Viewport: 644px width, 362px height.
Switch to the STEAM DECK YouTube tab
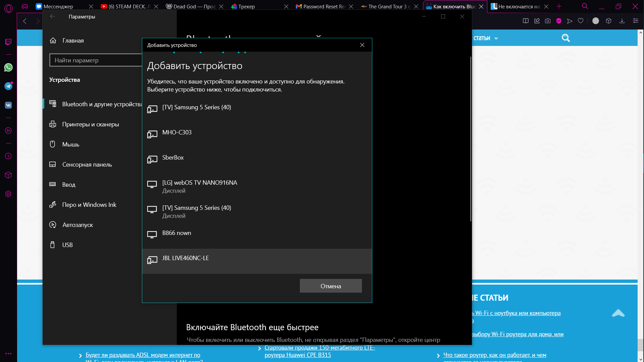click(x=126, y=6)
